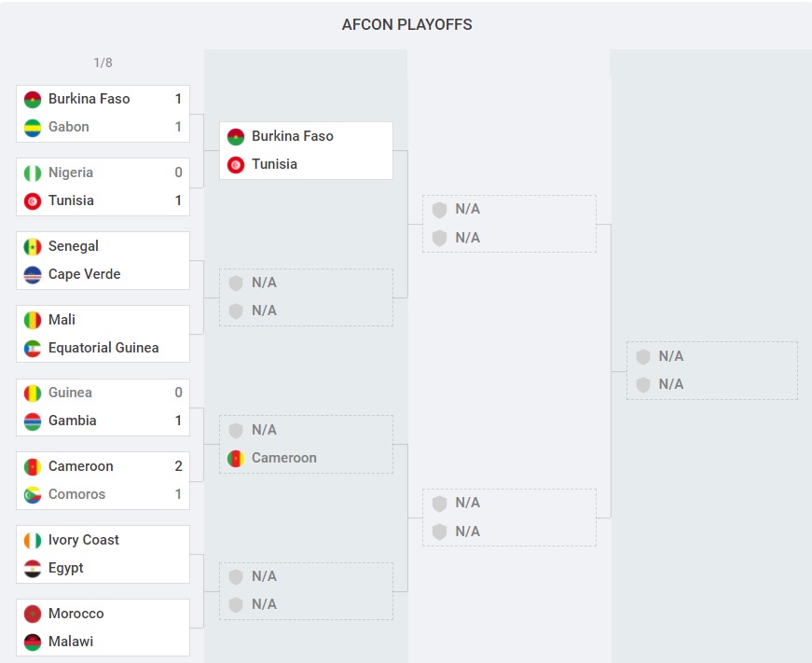Open the Guinea team link
This screenshot has height=663, width=812.
70,393
